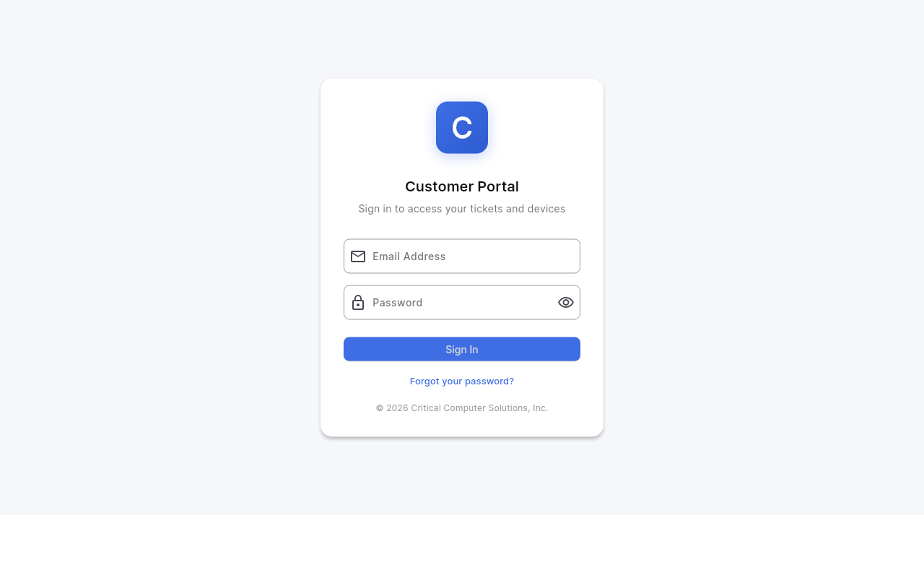
Task: Click the Critical Computer Solutions copyright notice
Action: 461,407
